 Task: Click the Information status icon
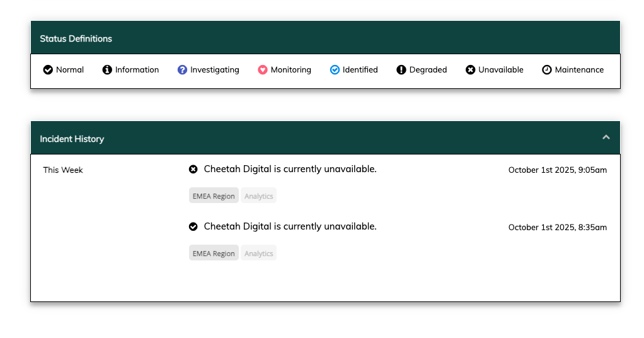(x=107, y=70)
